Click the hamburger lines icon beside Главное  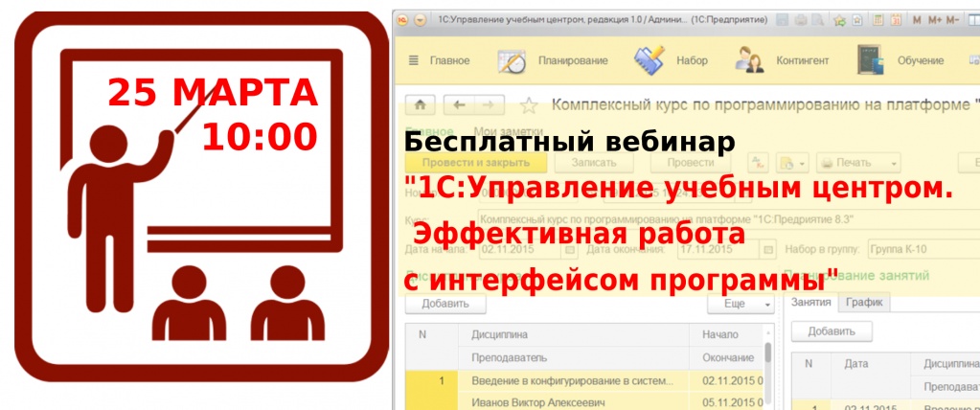pyautogui.click(x=413, y=60)
